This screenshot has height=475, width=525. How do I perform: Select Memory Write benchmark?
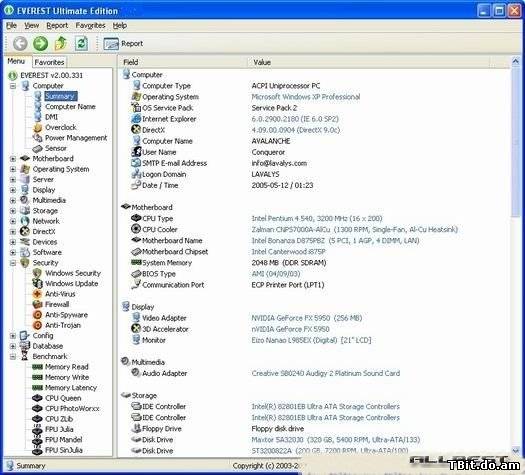coord(67,377)
